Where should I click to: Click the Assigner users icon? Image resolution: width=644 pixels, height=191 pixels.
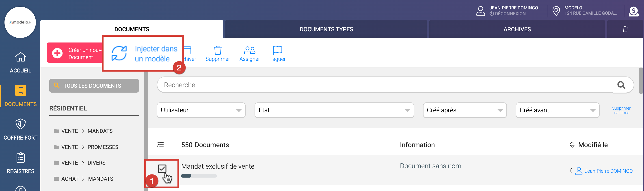249,50
